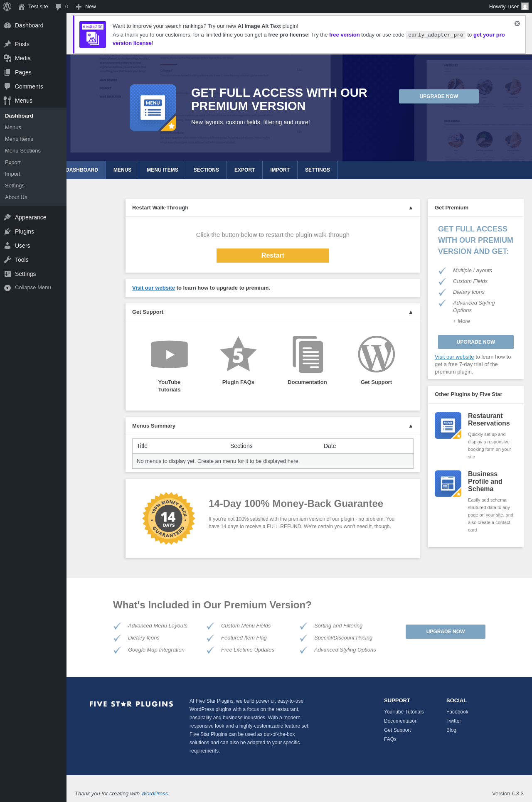
Task: Open the footer Documentation link
Action: point(401,721)
